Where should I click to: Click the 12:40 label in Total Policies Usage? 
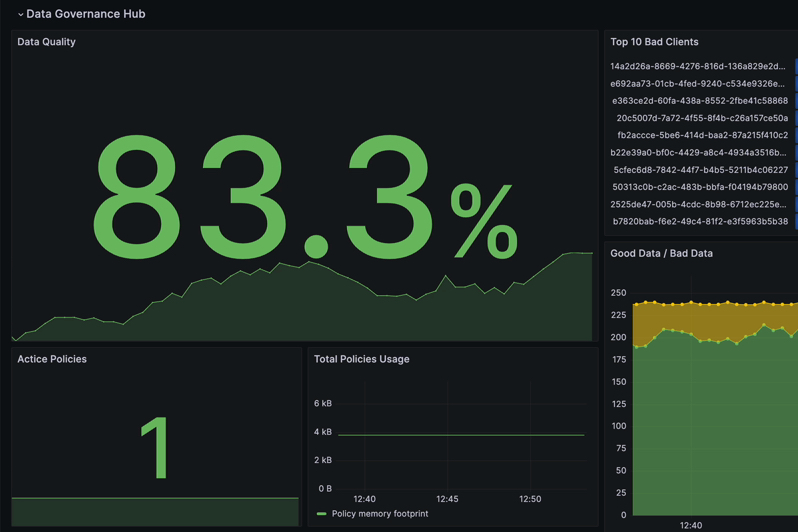tap(364, 499)
